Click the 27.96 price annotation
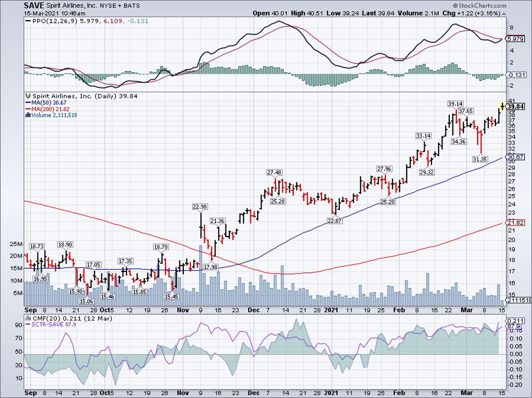 coord(384,169)
